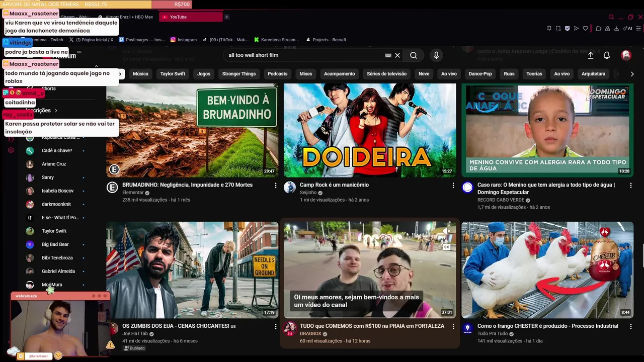The image size is (644, 362).
Task: Click the Elementar channel avatar
Action: (x=112, y=188)
